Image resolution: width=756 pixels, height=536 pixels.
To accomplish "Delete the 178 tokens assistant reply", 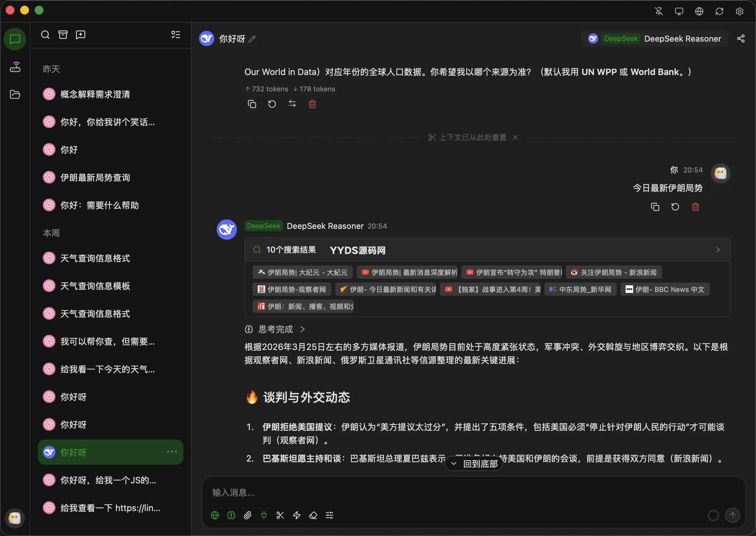I will (x=312, y=104).
